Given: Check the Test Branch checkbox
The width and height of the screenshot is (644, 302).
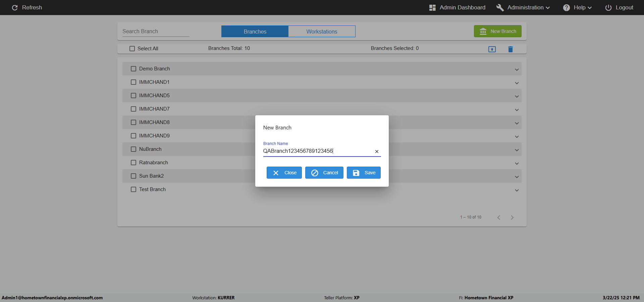Looking at the screenshot, I should pyautogui.click(x=133, y=189).
